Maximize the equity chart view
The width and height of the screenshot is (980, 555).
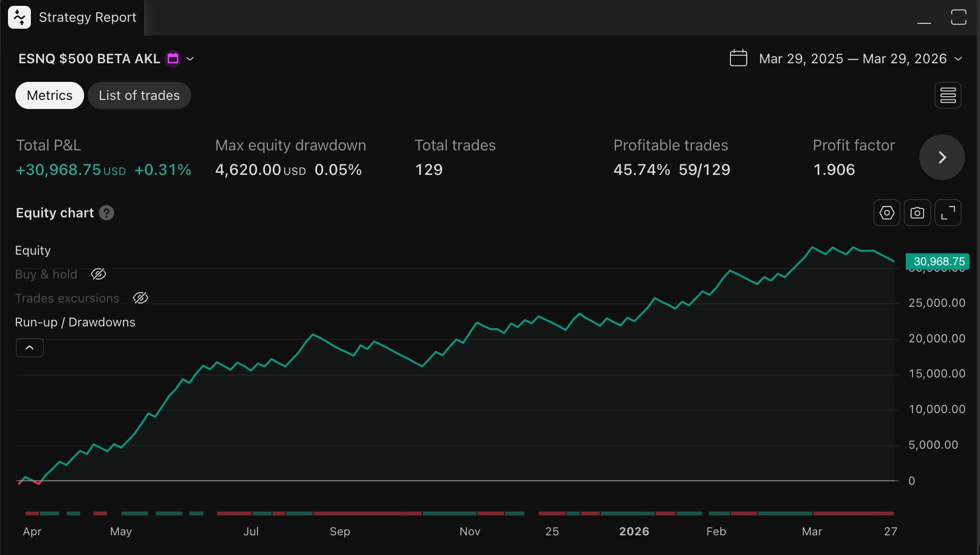(x=948, y=213)
